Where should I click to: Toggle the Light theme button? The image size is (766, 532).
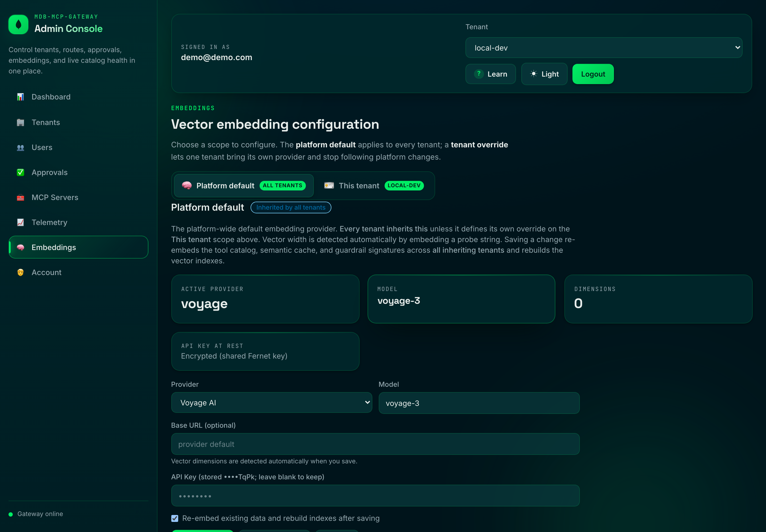pyautogui.click(x=544, y=74)
